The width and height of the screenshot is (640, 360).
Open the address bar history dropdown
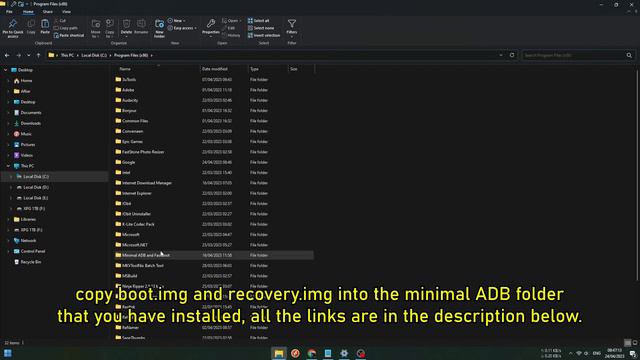click(501, 55)
